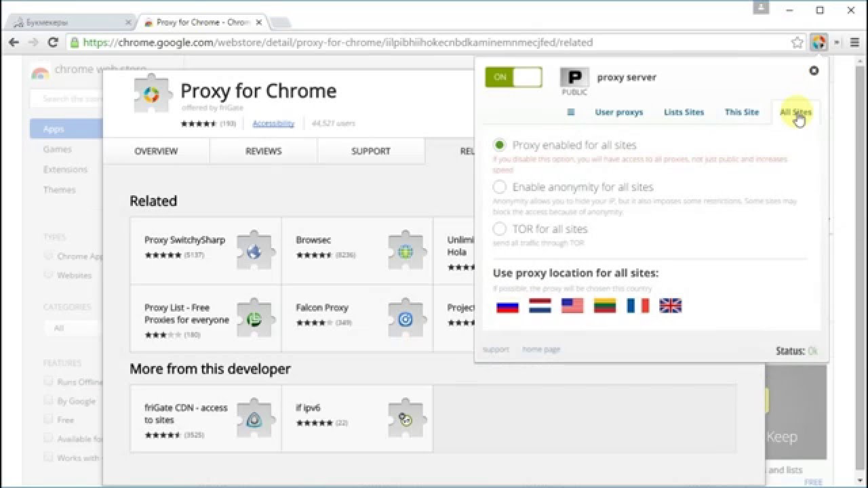Reload the page
Viewport: 868px width, 488px height.
pos(53,42)
